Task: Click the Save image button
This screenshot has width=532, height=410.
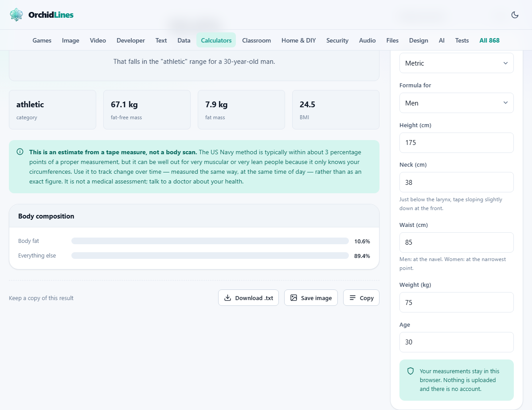Action: point(311,298)
